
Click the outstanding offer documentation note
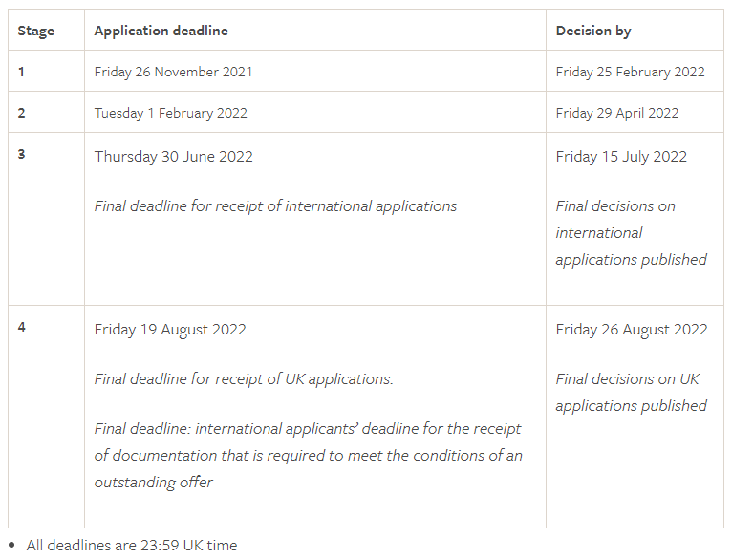pyautogui.click(x=308, y=456)
